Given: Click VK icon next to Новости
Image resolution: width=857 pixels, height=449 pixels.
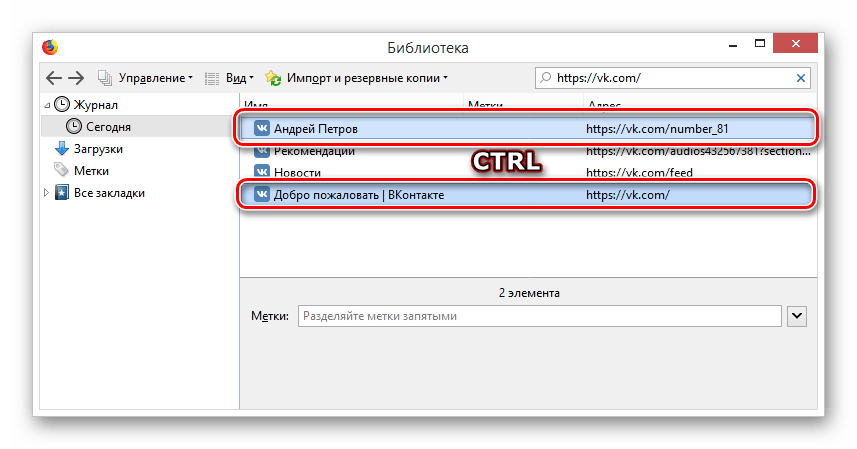Looking at the screenshot, I should tap(262, 173).
